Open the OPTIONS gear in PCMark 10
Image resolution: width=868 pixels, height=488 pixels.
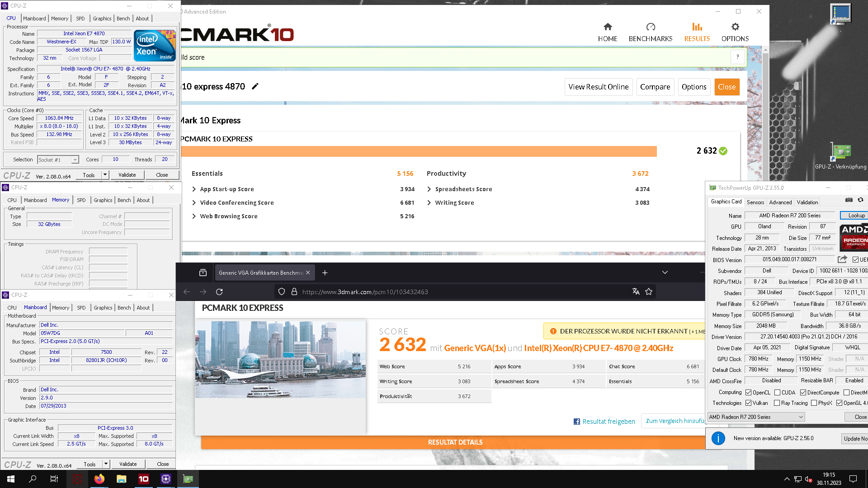735,33
